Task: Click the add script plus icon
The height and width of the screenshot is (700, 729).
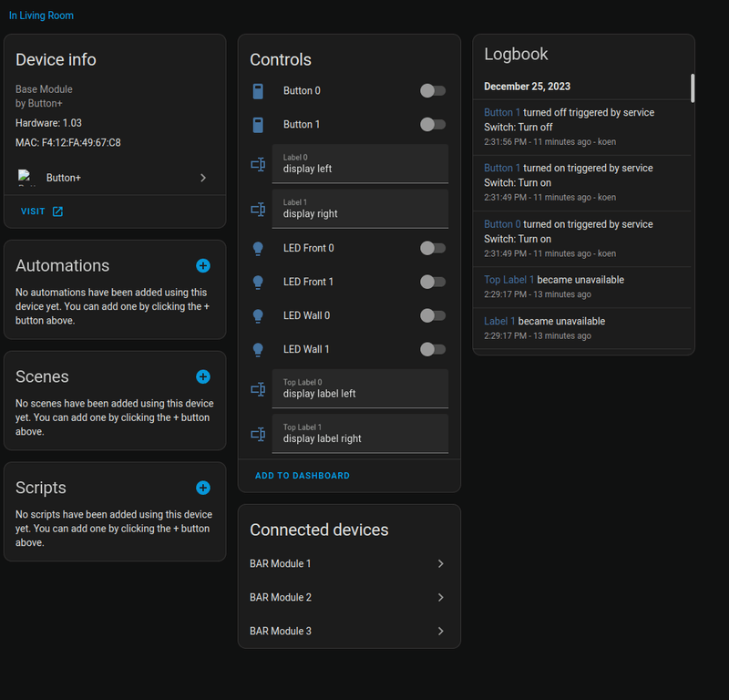Action: pos(203,488)
